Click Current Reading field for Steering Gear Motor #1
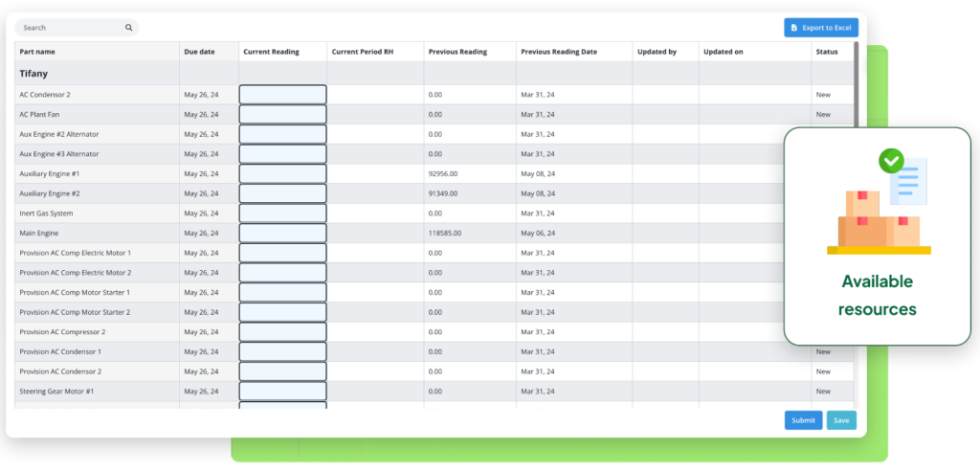The width and height of the screenshot is (980, 471). pyautogui.click(x=282, y=391)
